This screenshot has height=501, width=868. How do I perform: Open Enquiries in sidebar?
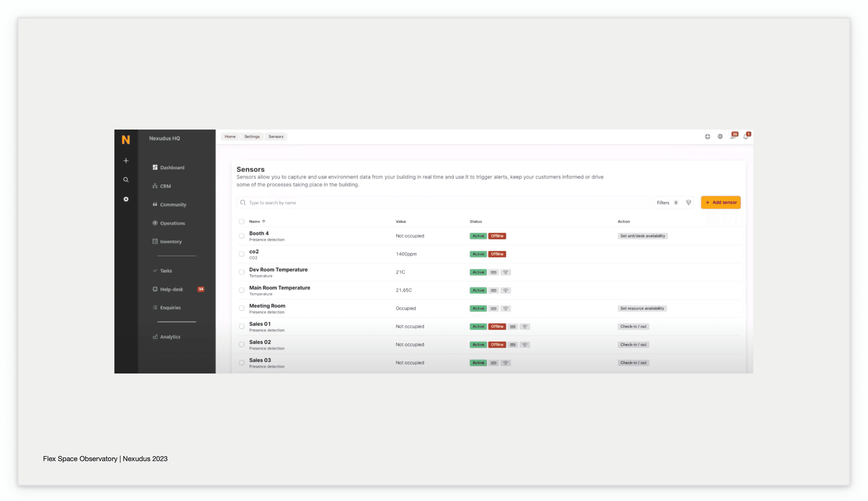coord(166,308)
